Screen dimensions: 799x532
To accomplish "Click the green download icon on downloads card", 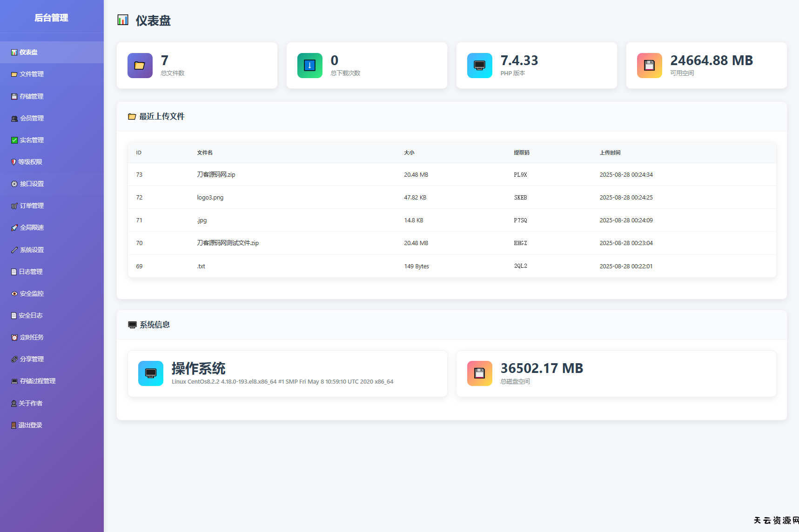I will click(309, 66).
